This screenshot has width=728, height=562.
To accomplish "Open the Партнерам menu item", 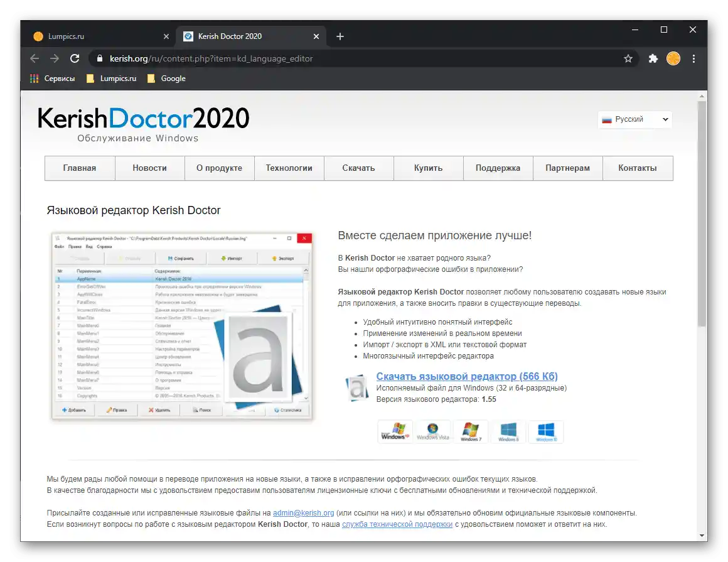I will point(567,168).
